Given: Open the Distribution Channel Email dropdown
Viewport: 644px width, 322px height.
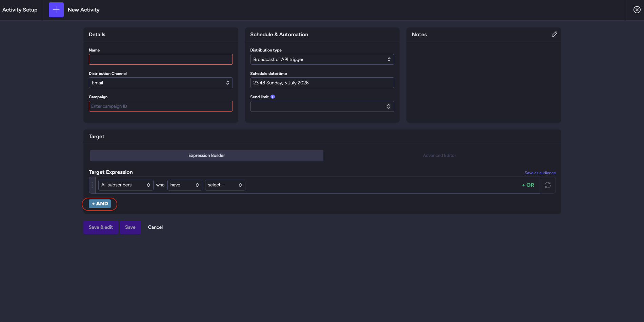Looking at the screenshot, I should 161,83.
